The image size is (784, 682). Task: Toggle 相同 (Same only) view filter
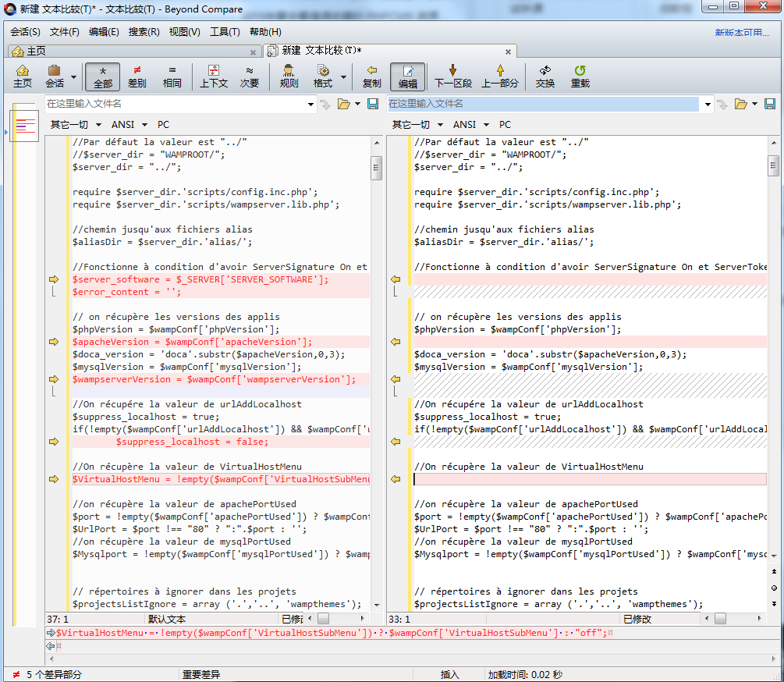click(172, 76)
